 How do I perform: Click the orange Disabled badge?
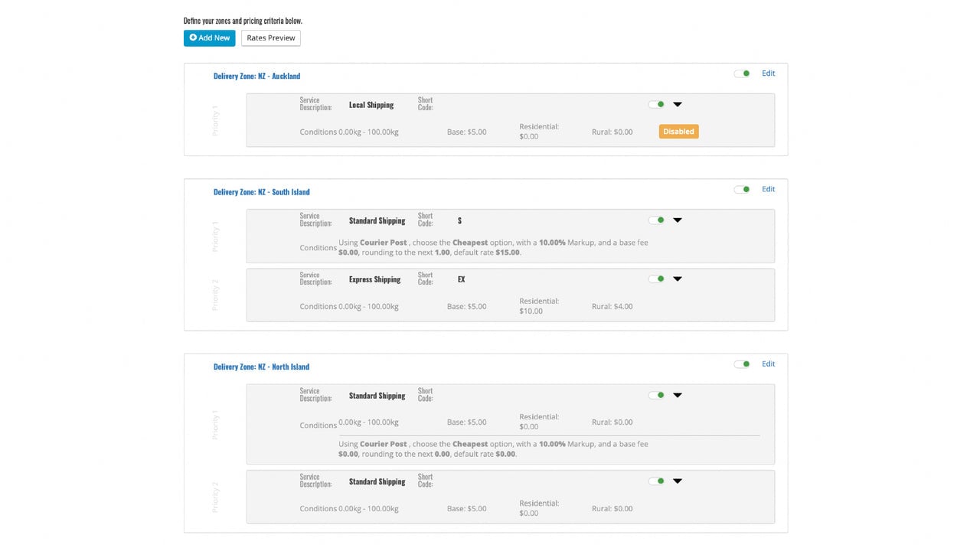(x=678, y=132)
